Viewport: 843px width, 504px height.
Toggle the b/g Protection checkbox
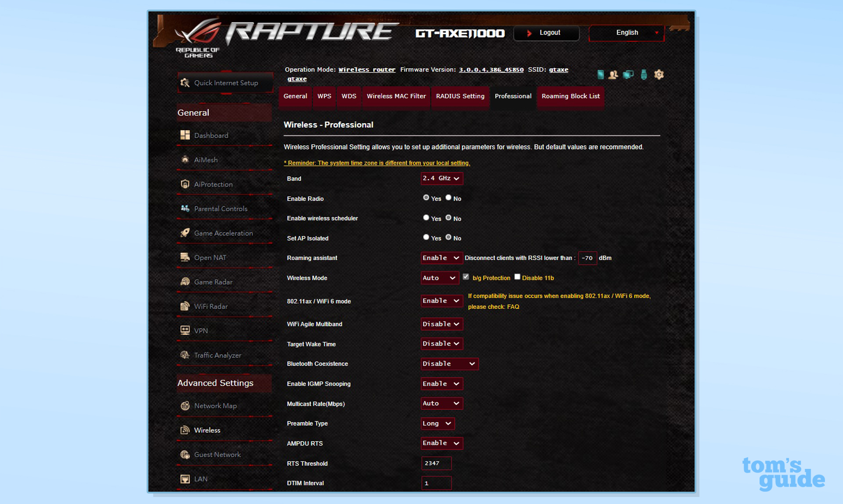(x=466, y=277)
